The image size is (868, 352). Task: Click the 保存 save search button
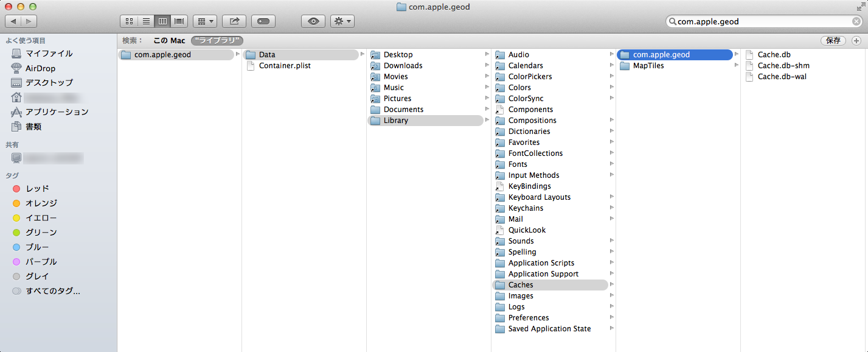pos(833,41)
